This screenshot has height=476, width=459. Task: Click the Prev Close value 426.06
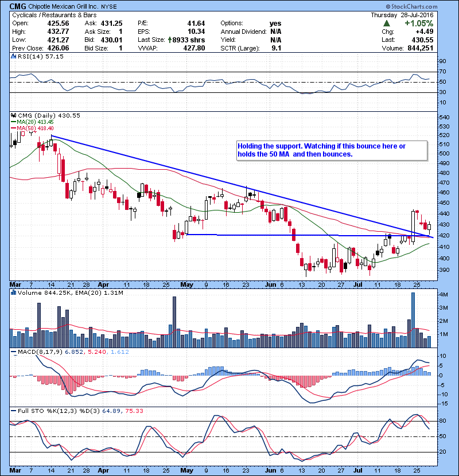(58, 48)
